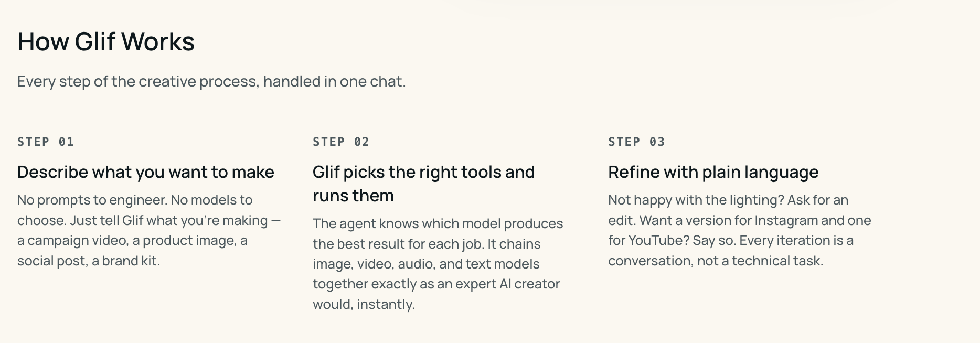
Task: Click "image, video, audio, and text models" line
Action: 426,264
